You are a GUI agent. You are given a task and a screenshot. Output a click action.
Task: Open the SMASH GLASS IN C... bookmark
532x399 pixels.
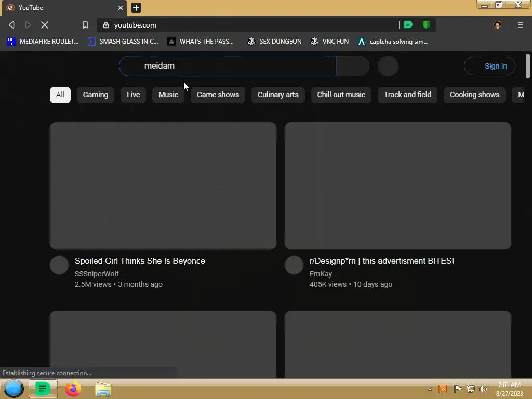[x=123, y=42]
